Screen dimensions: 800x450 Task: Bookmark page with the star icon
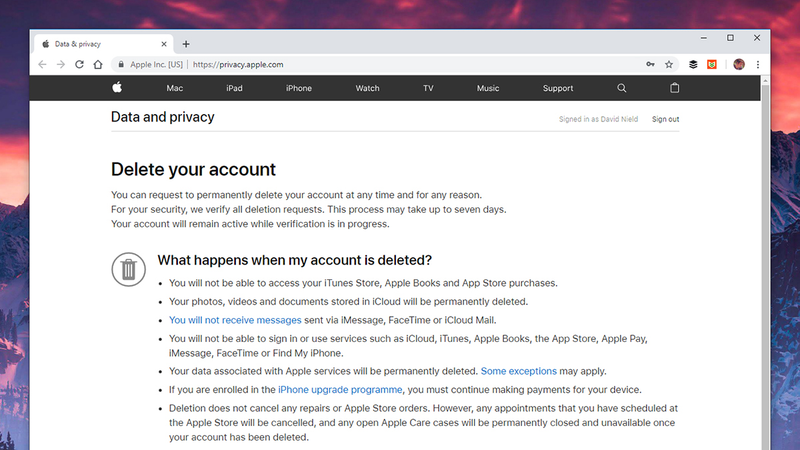[x=669, y=64]
